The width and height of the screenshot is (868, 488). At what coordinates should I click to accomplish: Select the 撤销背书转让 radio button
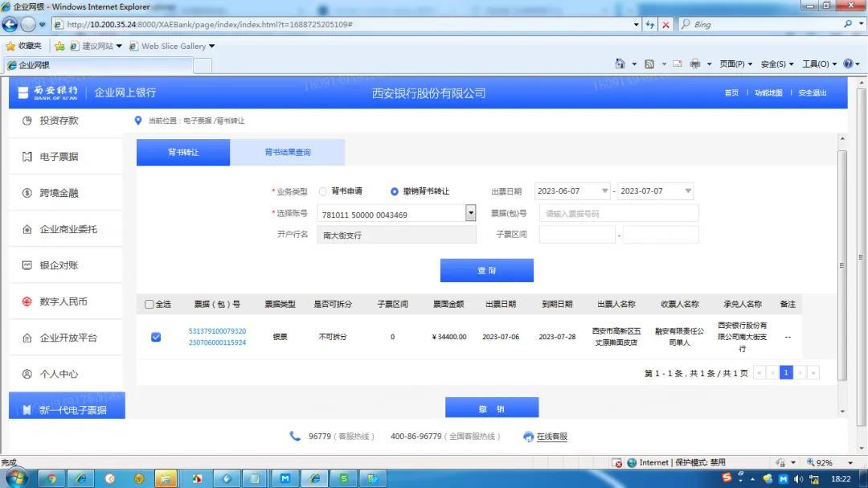tap(394, 191)
